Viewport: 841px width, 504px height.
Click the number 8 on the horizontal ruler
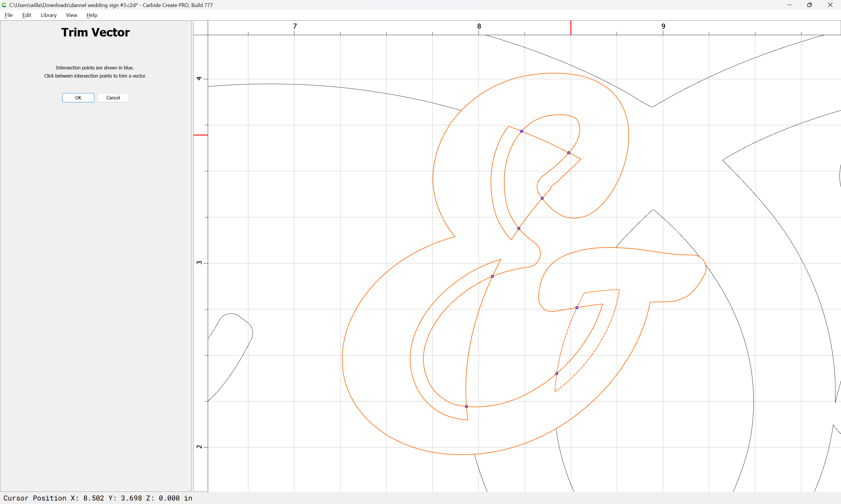tap(479, 26)
